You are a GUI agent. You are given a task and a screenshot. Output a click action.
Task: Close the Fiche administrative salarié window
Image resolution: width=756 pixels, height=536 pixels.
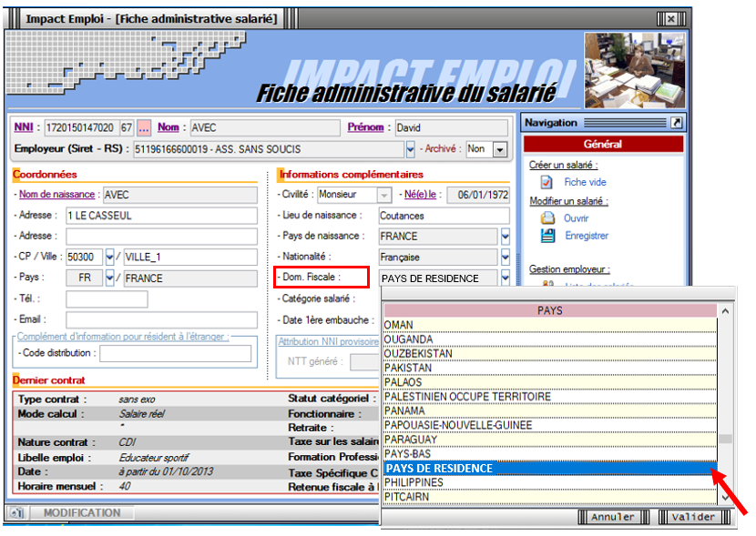[671, 19]
